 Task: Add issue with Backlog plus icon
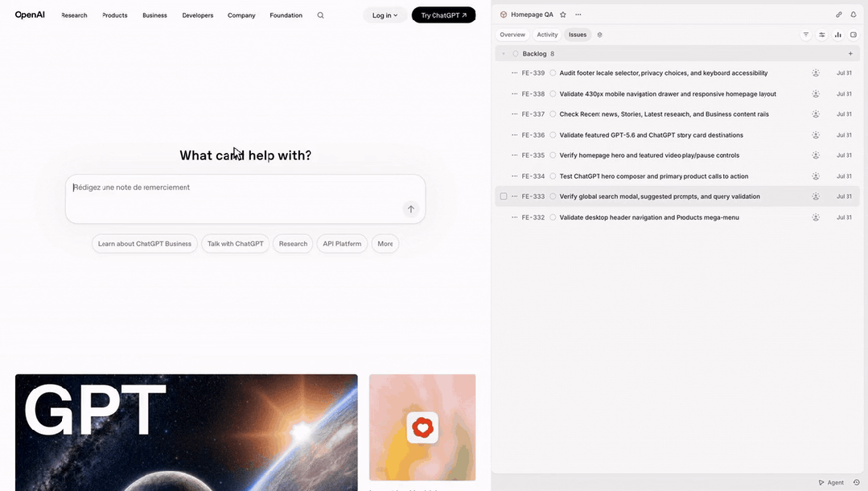click(x=850, y=54)
